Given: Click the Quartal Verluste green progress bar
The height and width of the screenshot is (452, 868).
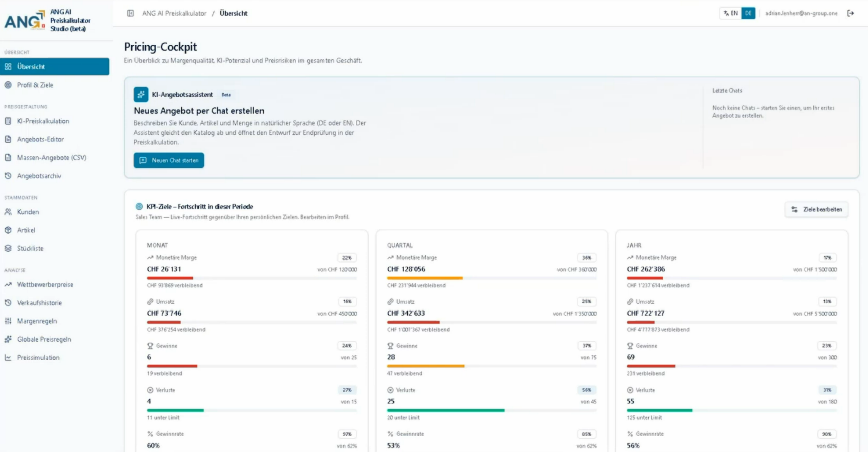Looking at the screenshot, I should pyautogui.click(x=492, y=410).
